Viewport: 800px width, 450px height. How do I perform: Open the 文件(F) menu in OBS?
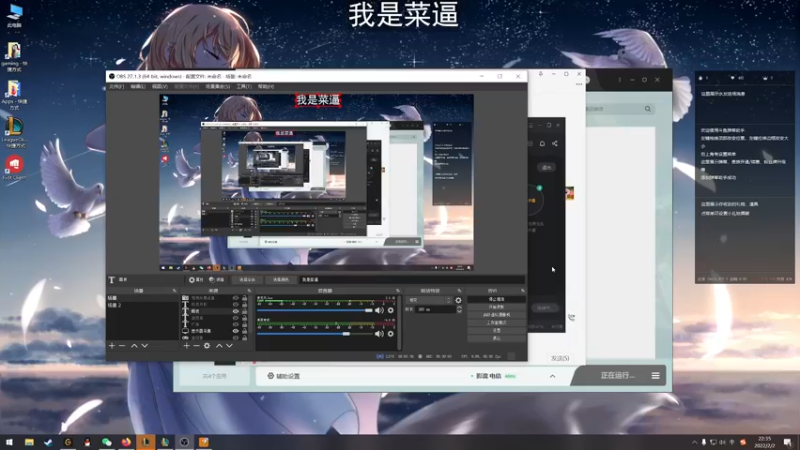(116, 87)
